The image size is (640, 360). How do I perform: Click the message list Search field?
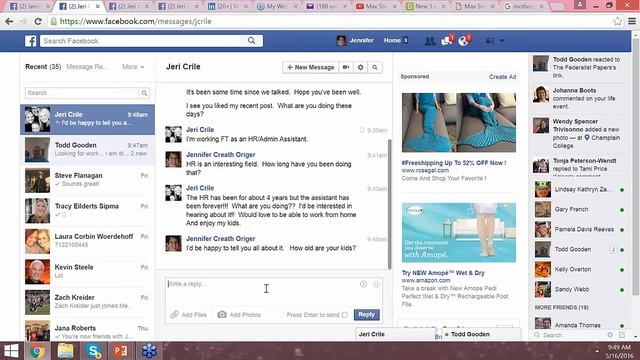(x=82, y=93)
